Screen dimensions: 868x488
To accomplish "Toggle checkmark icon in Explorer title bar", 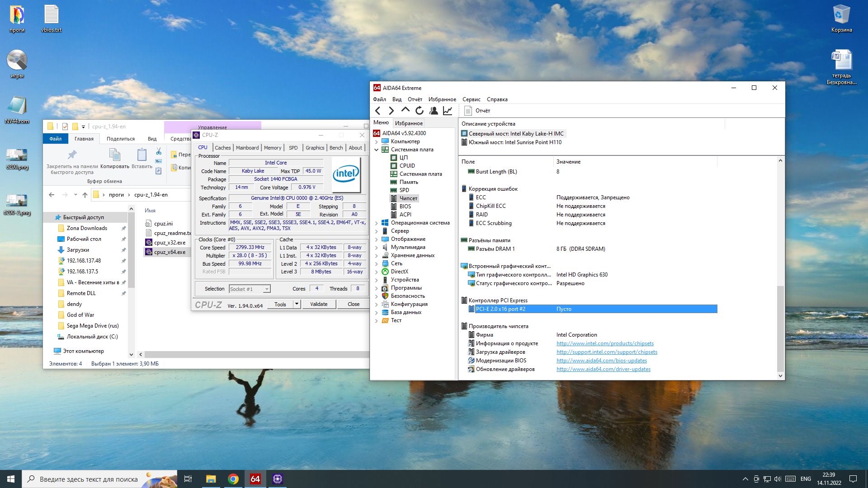I will (65, 127).
